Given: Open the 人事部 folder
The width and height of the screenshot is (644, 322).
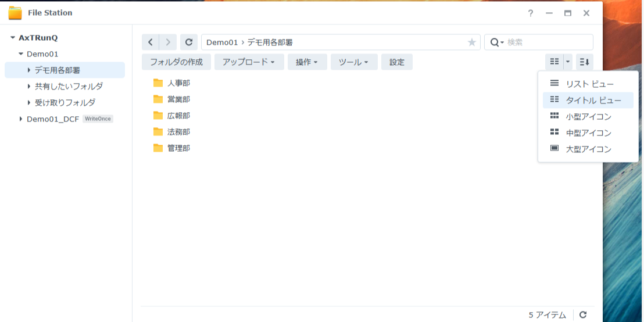Looking at the screenshot, I should [x=178, y=83].
